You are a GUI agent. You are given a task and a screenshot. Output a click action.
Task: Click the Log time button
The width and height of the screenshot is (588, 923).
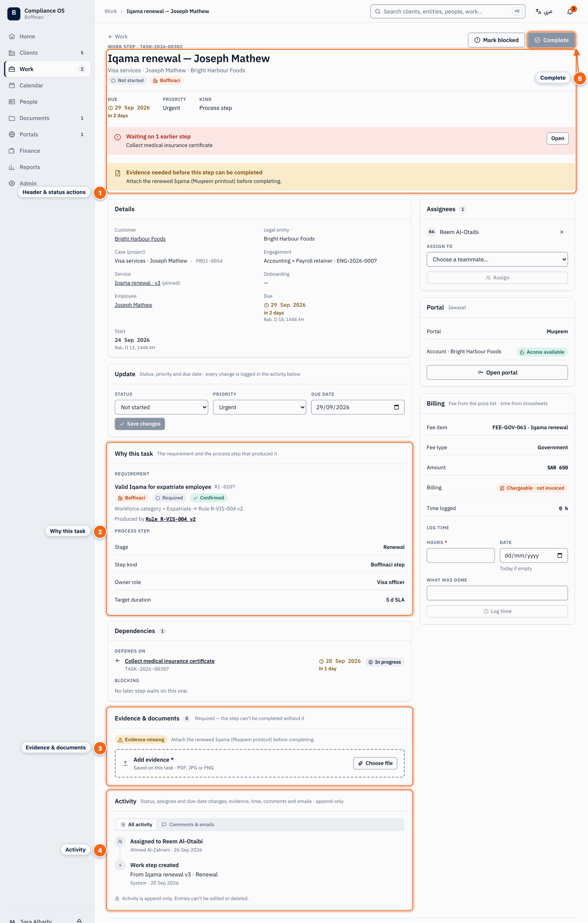point(497,611)
